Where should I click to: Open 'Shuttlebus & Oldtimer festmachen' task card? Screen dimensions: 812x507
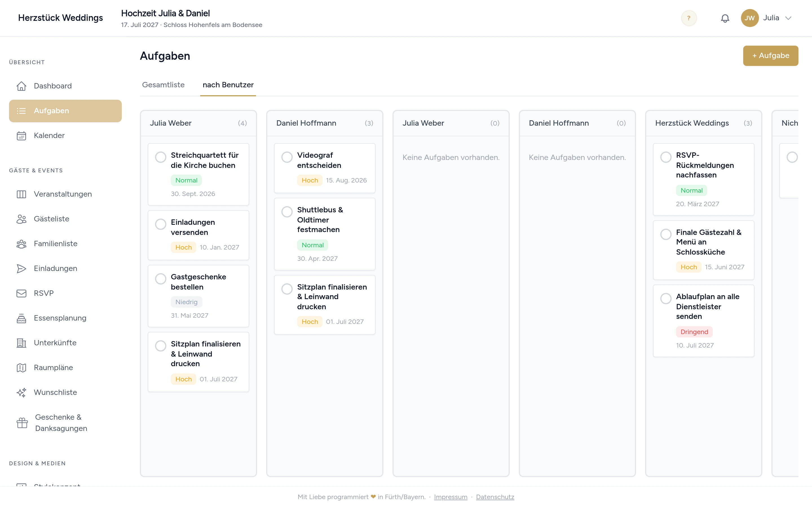pos(325,234)
